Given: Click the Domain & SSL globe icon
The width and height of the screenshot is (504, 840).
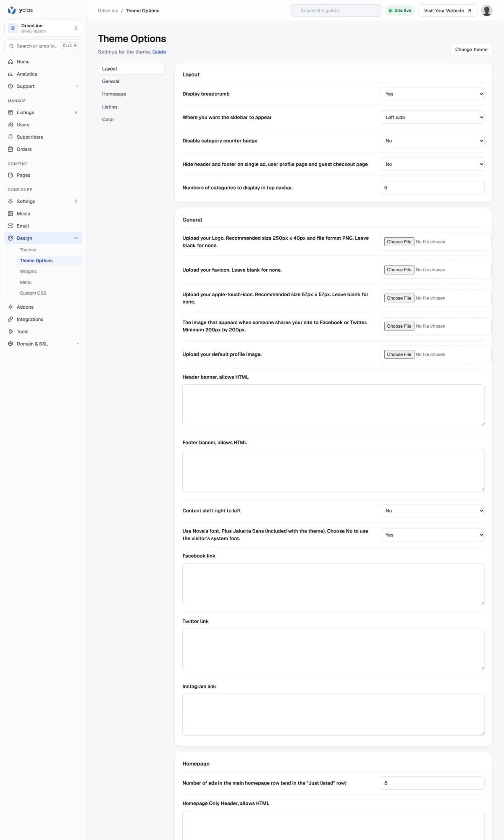Looking at the screenshot, I should pos(10,344).
